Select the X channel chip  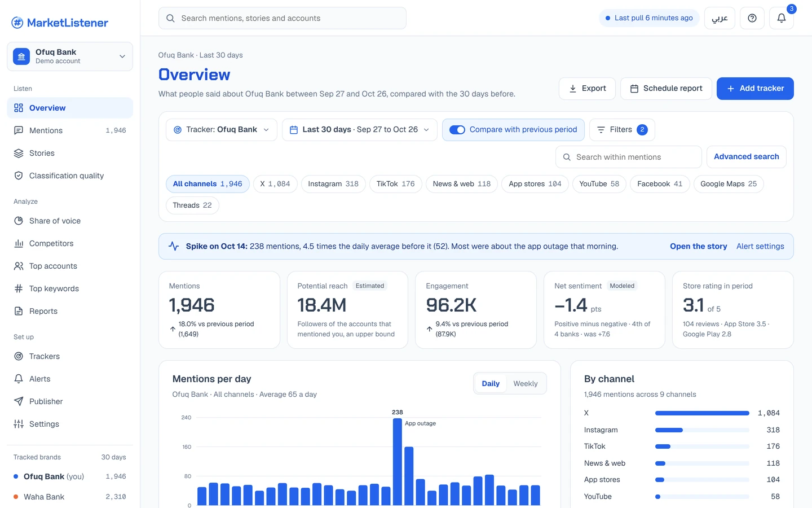coord(275,184)
